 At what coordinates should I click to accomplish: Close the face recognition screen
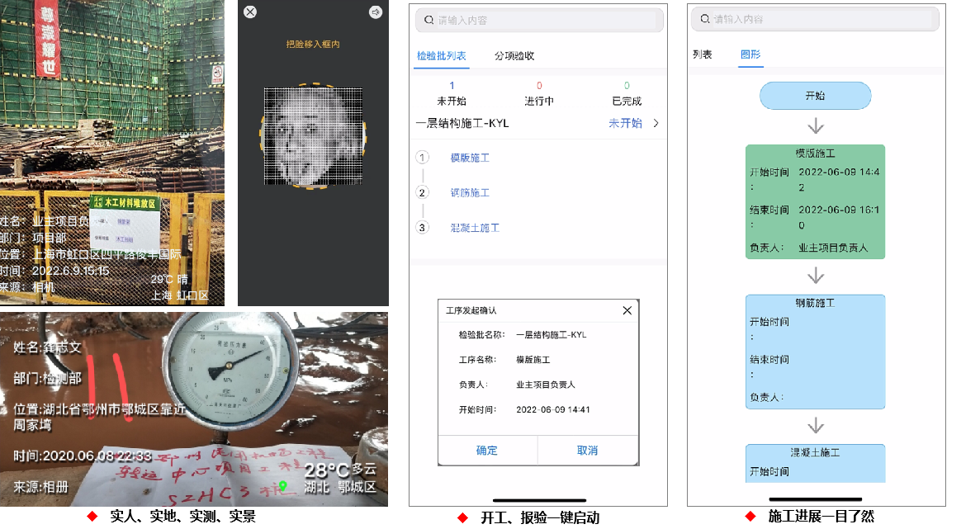[250, 12]
